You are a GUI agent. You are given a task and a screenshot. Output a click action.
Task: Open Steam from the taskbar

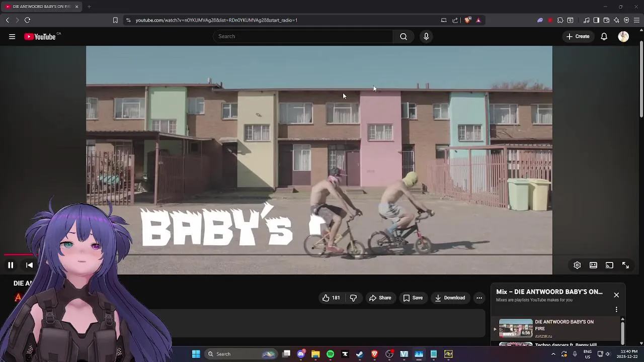[x=360, y=354]
